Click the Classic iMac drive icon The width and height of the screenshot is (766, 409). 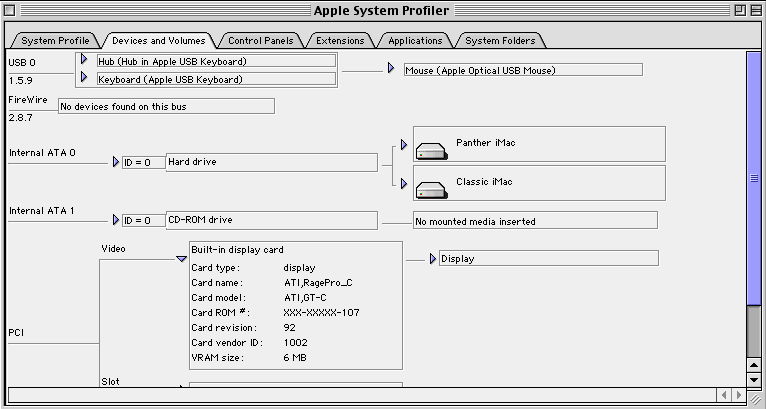431,190
